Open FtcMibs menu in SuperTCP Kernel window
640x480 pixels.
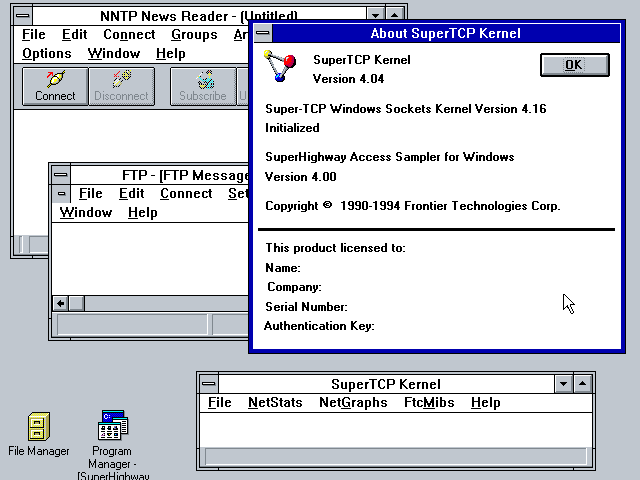coord(429,402)
